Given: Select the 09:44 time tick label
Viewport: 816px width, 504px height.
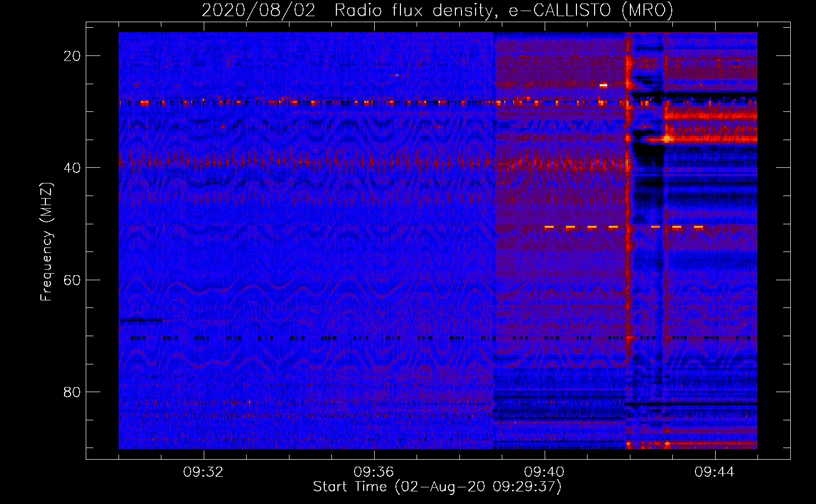Looking at the screenshot, I should coord(715,472).
